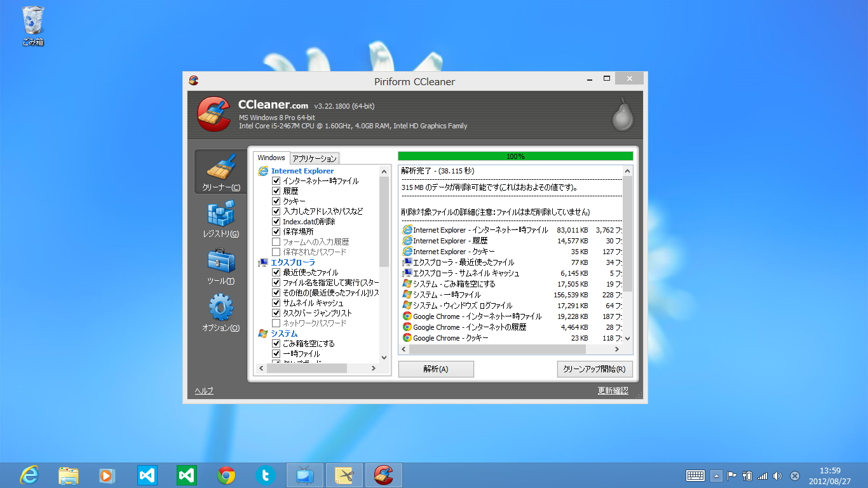This screenshot has width=868, height=488.
Task: Switch to the アプリケーション tab
Action: (314, 158)
